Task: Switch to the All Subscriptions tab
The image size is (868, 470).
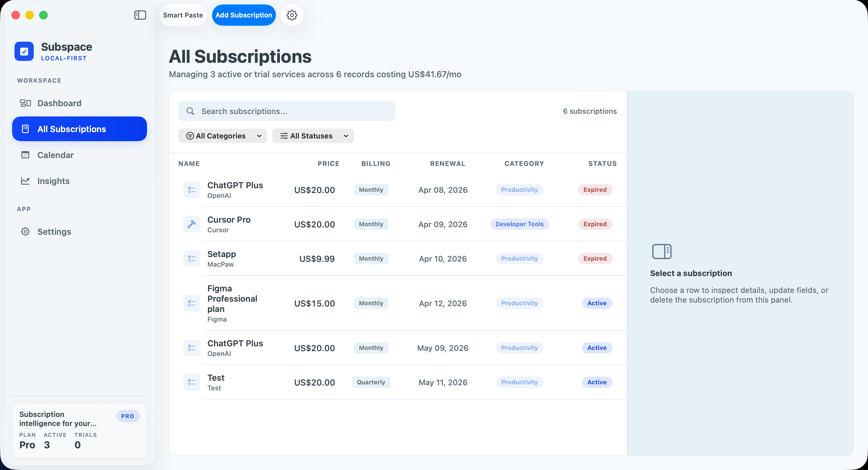Action: click(x=71, y=129)
